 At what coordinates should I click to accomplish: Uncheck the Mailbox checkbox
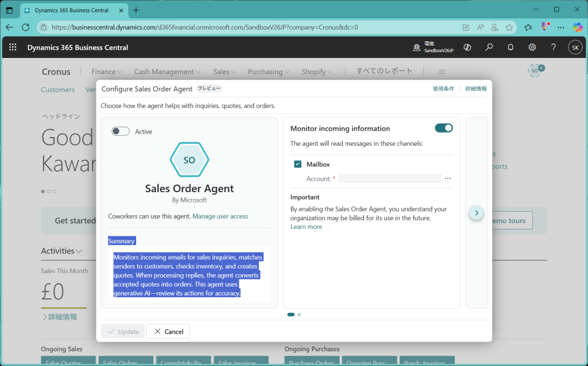click(x=298, y=164)
